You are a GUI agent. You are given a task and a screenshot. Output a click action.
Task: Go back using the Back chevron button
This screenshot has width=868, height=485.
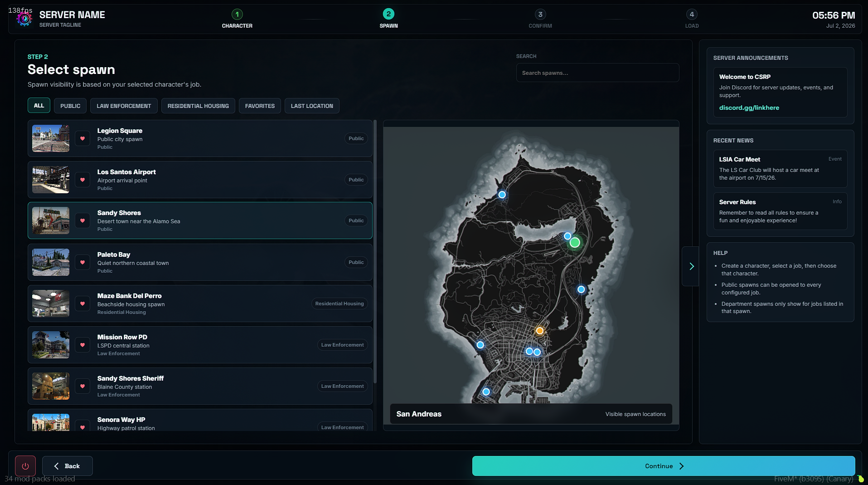[x=68, y=466]
